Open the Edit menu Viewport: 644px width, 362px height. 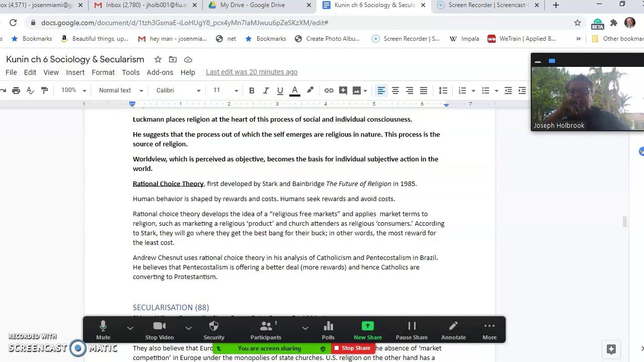(x=30, y=72)
